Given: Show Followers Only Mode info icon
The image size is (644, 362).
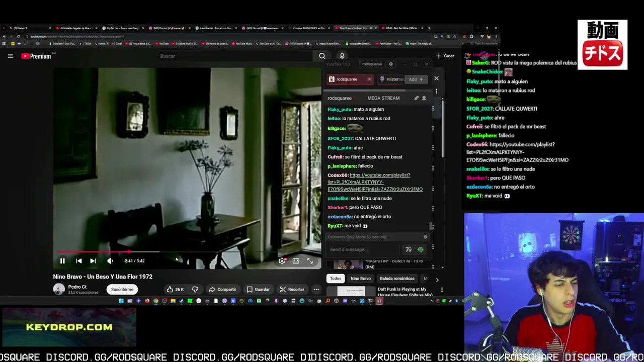Looking at the screenshot, I should coord(425,237).
